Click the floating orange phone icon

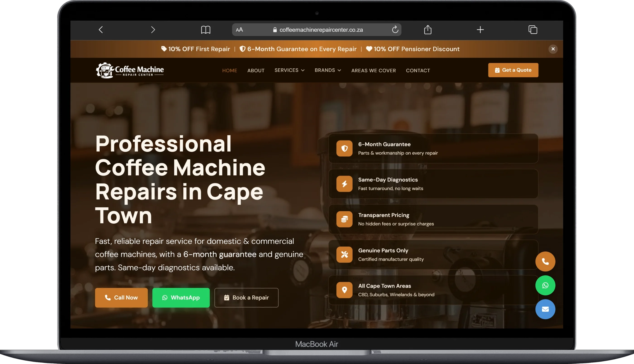coord(545,261)
